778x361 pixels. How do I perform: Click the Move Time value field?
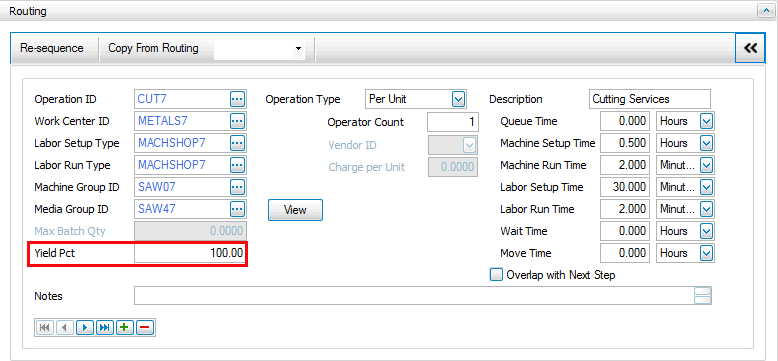tap(625, 253)
